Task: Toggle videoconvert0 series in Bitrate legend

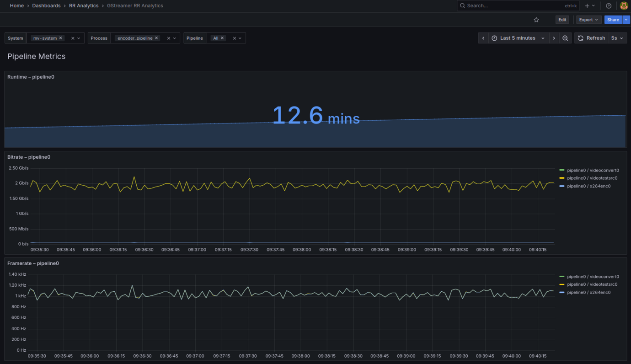Action: (x=593, y=170)
